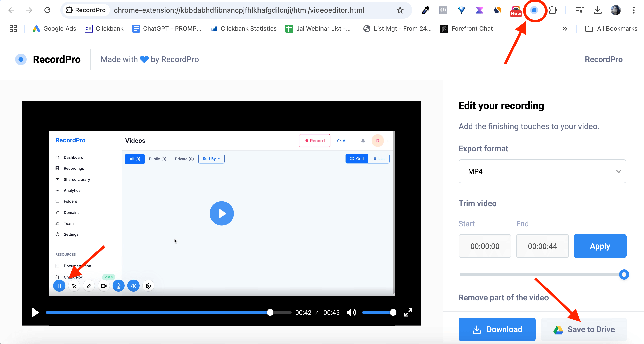Image resolution: width=644 pixels, height=344 pixels.
Task: Expand the user D avatar chevron
Action: coord(388,141)
